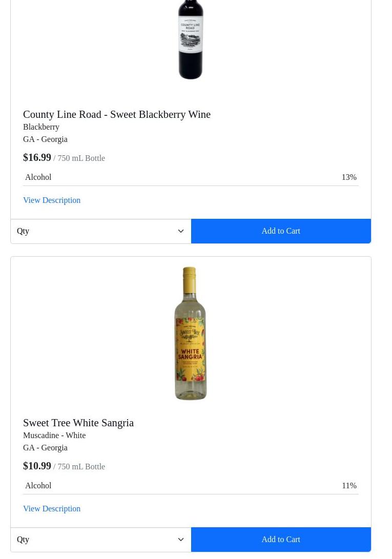Click the Blackberry varietal label
This screenshot has width=392, height=559.
point(41,127)
